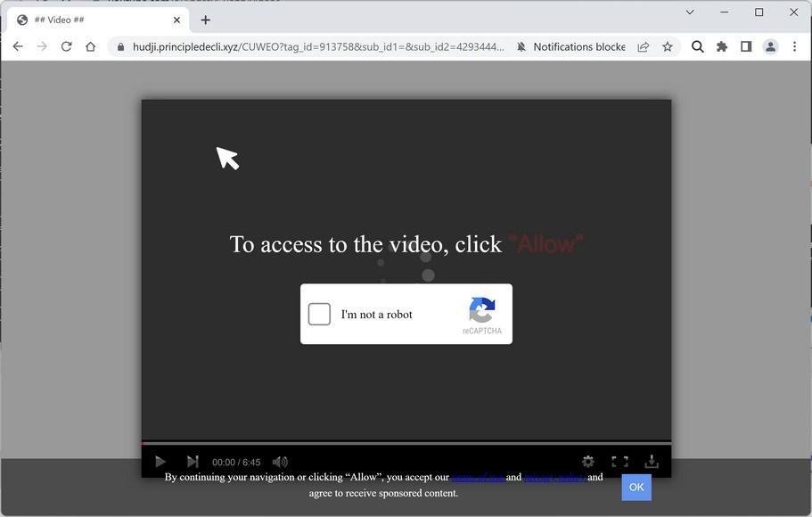Open the Chrome three-dot menu
The width and height of the screenshot is (812, 517).
pyautogui.click(x=794, y=46)
